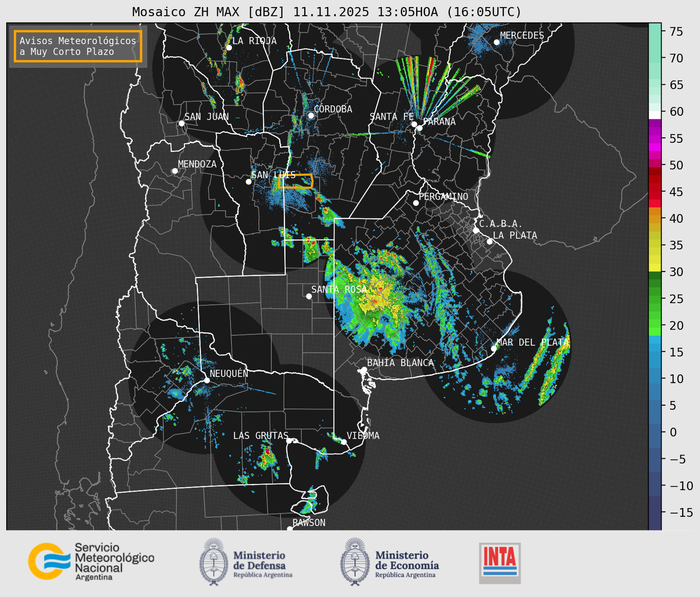Click the green 25 dBZ color band
The height and width of the screenshot is (597, 700).
click(x=655, y=299)
